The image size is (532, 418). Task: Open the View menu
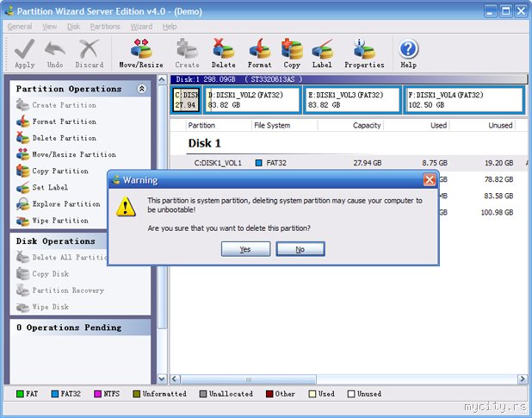[x=50, y=27]
